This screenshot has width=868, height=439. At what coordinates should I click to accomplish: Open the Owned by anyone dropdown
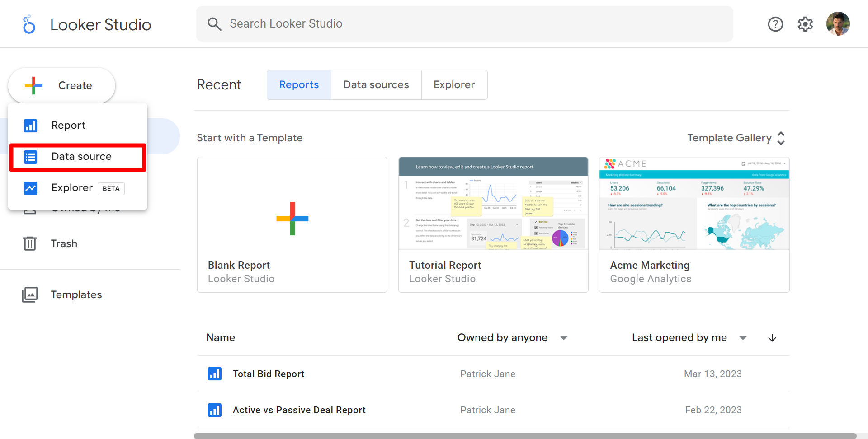click(x=512, y=338)
